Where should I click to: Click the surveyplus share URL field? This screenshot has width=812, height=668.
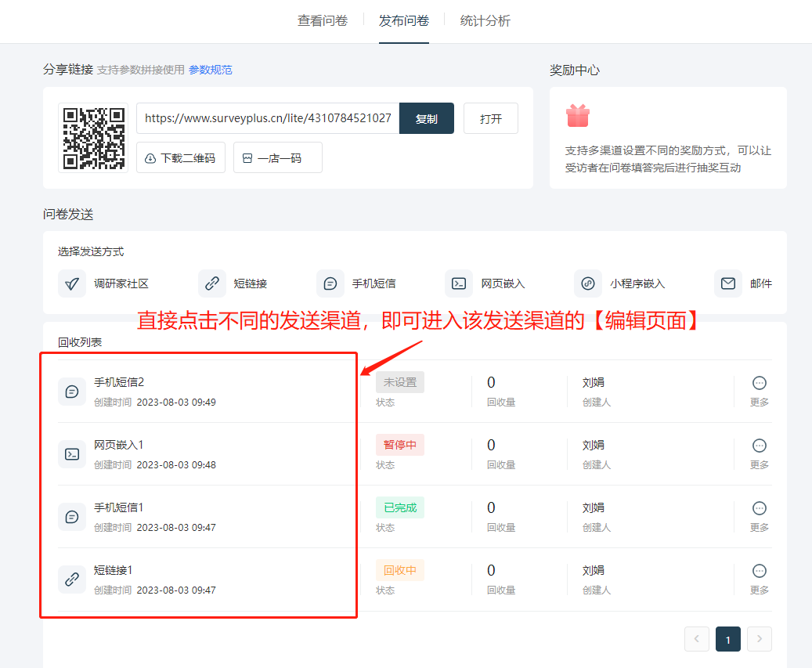268,118
